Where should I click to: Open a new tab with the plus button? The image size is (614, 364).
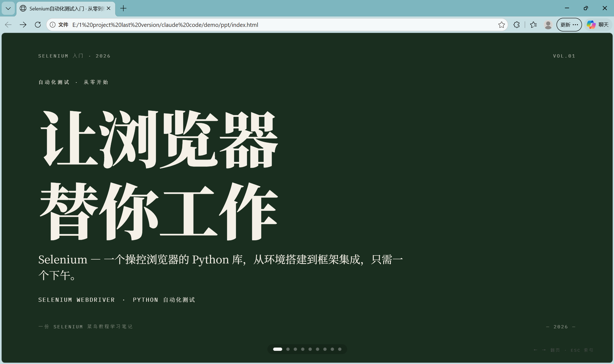point(123,8)
